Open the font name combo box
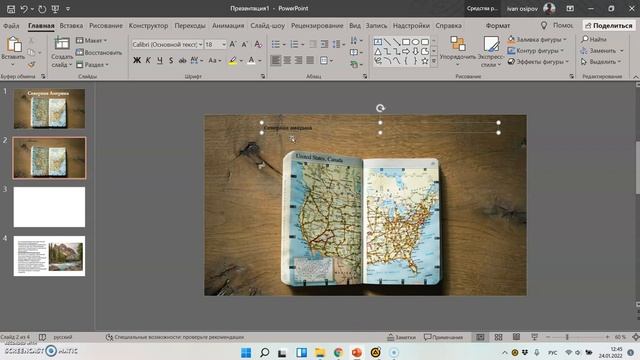Screen dimensions: 640x360 [x=167, y=44]
